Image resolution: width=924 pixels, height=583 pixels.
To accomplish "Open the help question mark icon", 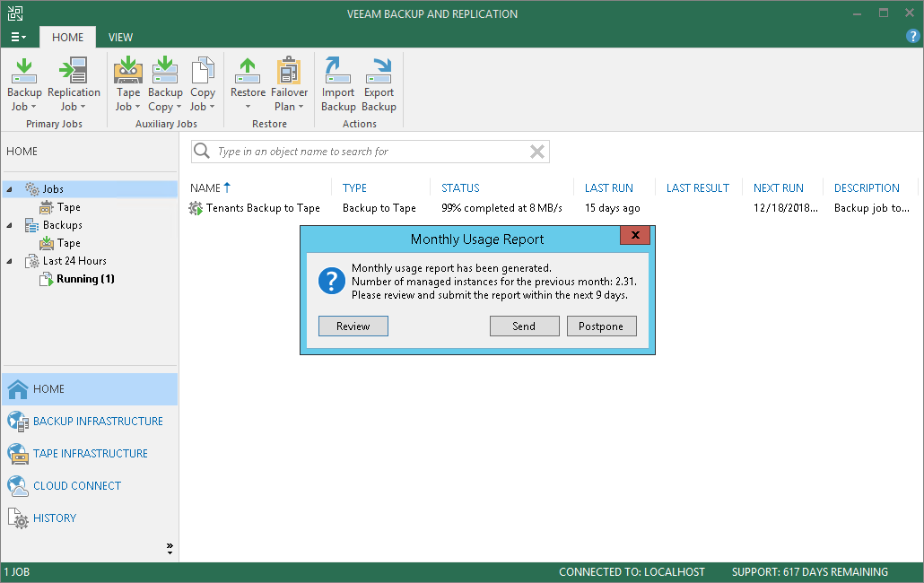I will pyautogui.click(x=912, y=37).
